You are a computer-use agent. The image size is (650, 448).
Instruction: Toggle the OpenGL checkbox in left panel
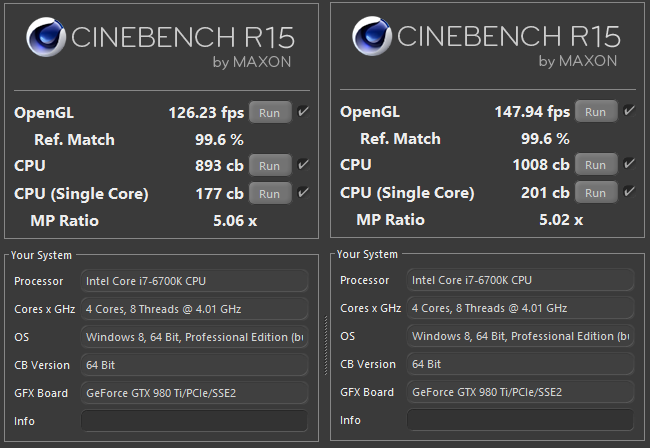click(x=303, y=111)
